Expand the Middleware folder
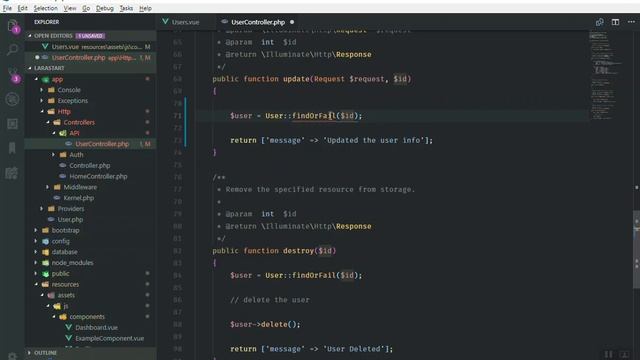Viewport: 640px width, 360px height. pyautogui.click(x=47, y=187)
